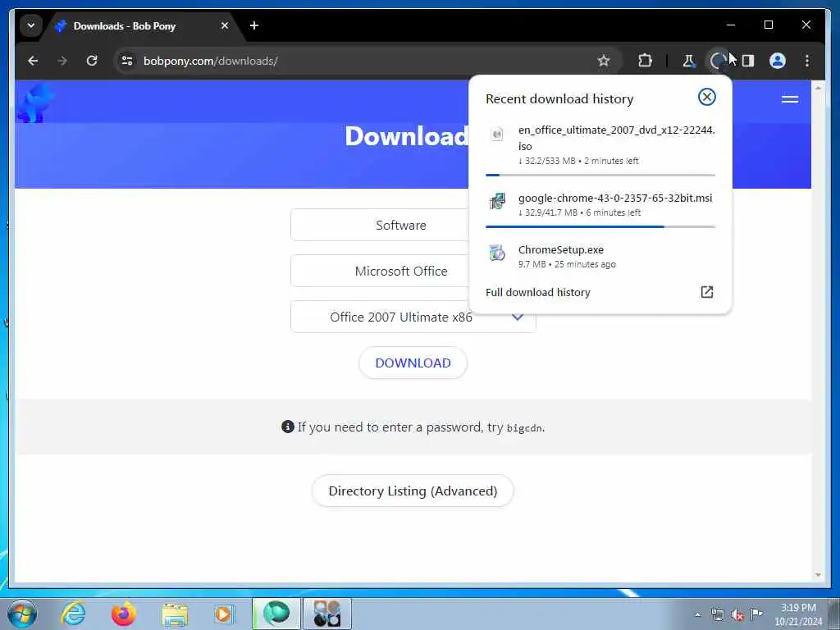840x630 pixels.
Task: Go back to the previous page
Action: tap(33, 61)
